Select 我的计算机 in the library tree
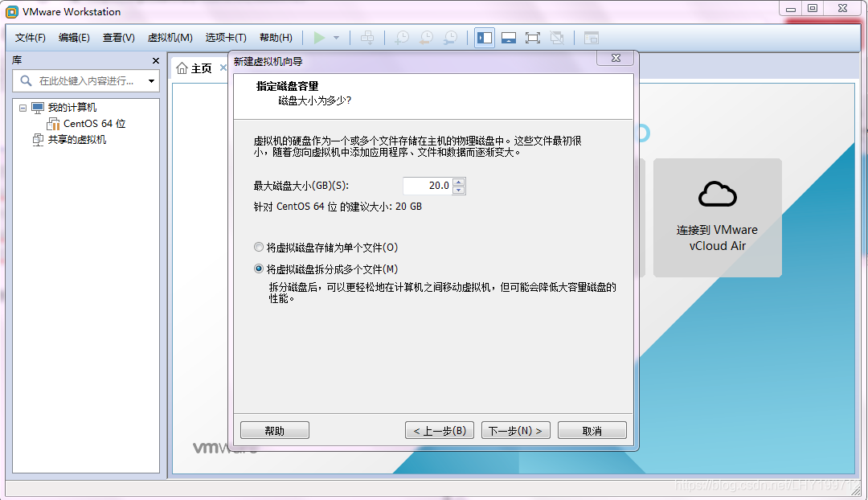Screen dimensions: 868x500 click(x=72, y=108)
